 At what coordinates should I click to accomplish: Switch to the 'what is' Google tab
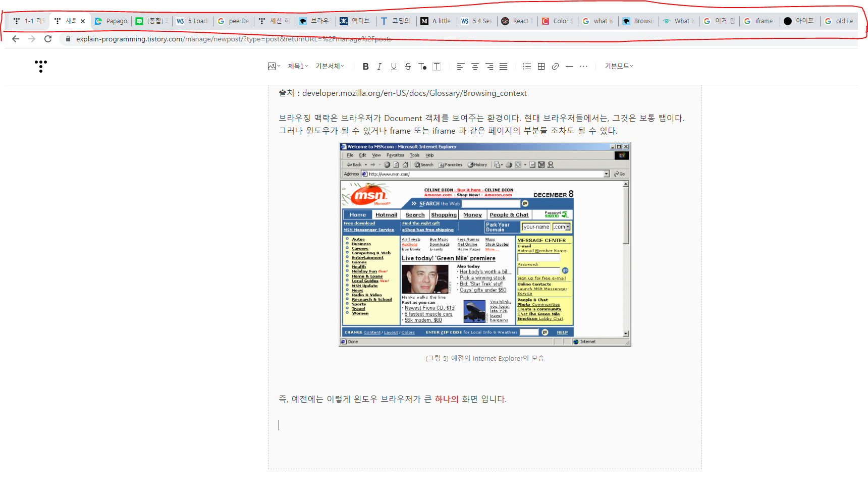(x=599, y=21)
